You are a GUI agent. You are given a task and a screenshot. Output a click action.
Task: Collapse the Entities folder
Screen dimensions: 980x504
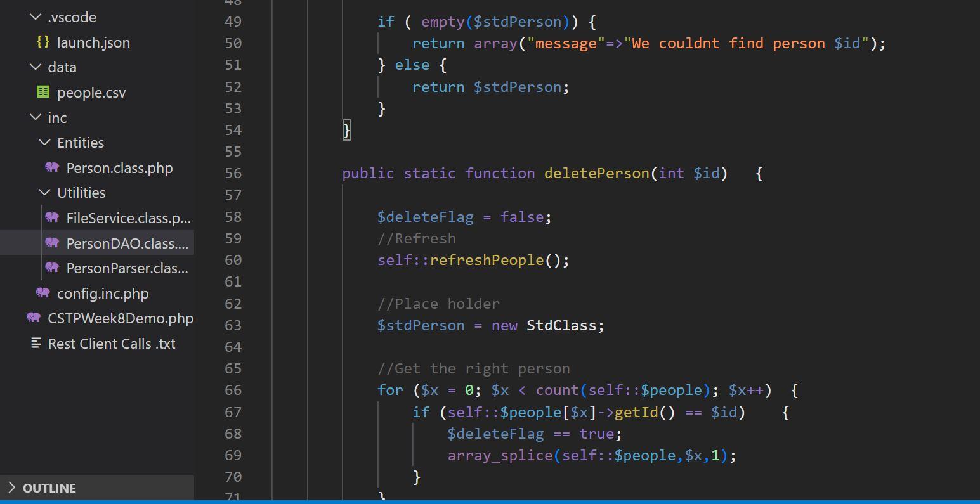pyautogui.click(x=44, y=143)
